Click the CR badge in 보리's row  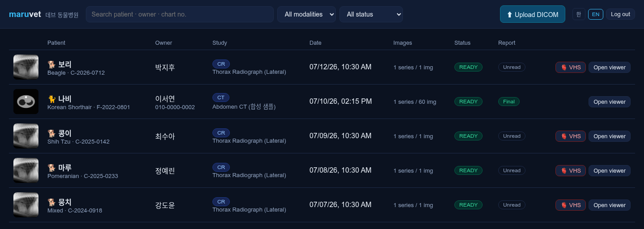tap(221, 64)
